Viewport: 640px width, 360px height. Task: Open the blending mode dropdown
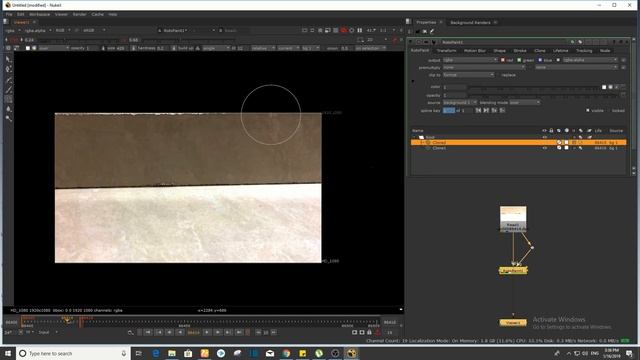[x=525, y=102]
